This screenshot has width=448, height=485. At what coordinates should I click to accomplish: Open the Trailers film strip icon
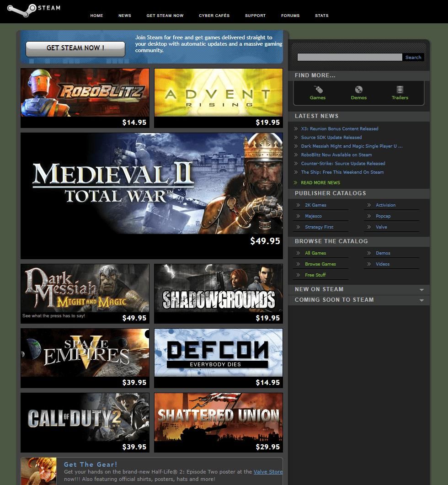400,90
